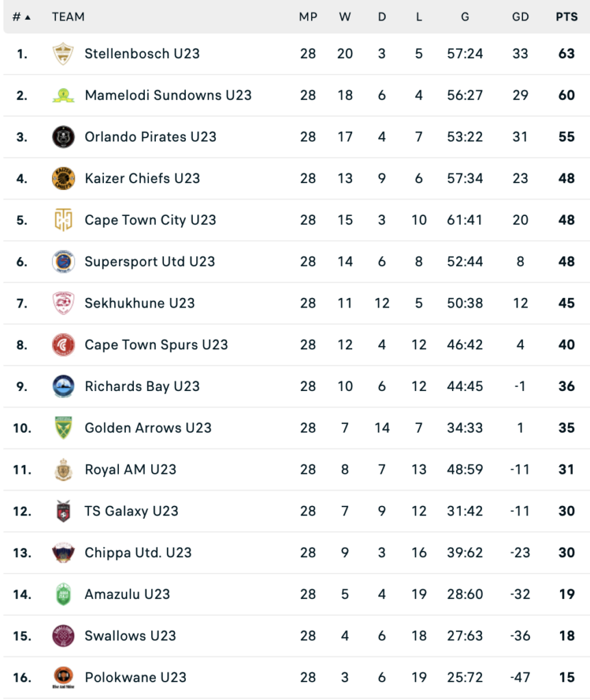Click the TEAM column header
Image resolution: width=590 pixels, height=700 pixels.
pyautogui.click(x=68, y=17)
